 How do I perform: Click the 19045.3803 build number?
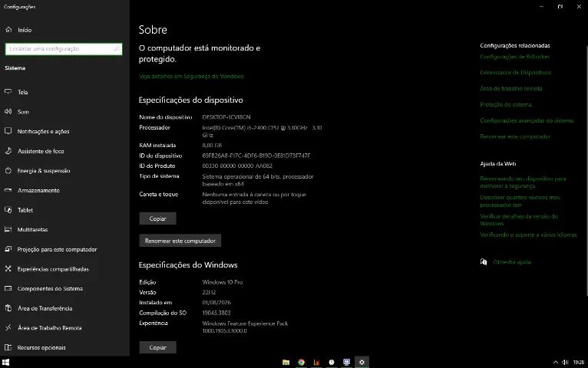click(x=216, y=313)
